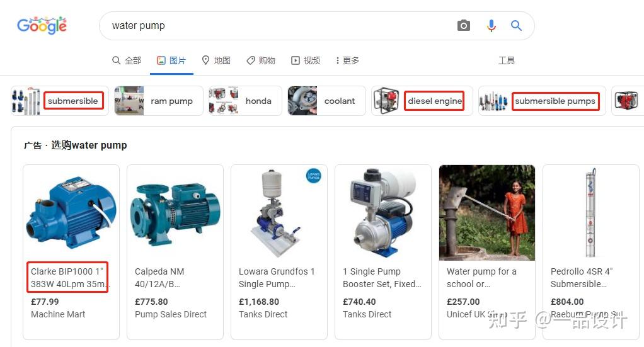This screenshot has height=347, width=644.
Task: Go to the 购物 tab
Action: 261,60
